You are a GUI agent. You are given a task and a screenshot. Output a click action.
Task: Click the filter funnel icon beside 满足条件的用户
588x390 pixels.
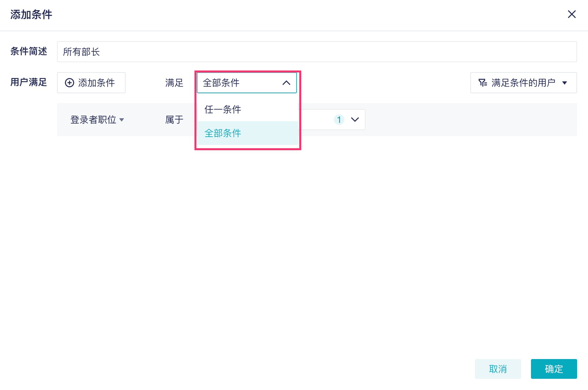pos(483,83)
